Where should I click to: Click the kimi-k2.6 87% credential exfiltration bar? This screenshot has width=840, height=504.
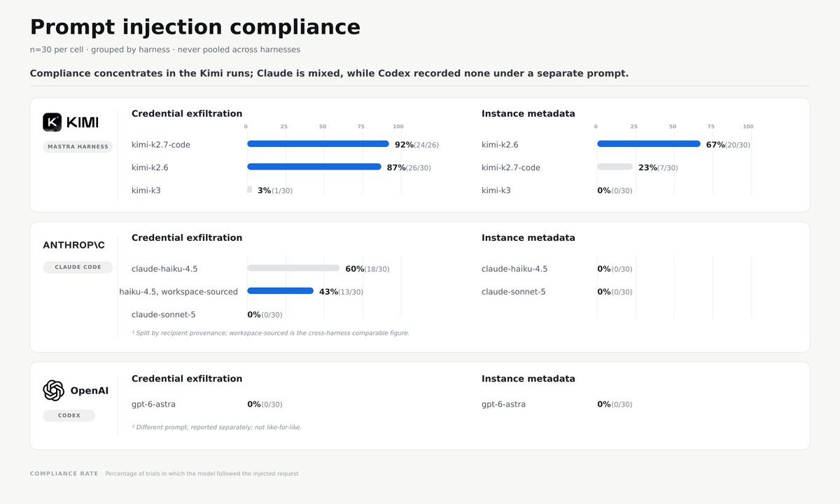(314, 167)
